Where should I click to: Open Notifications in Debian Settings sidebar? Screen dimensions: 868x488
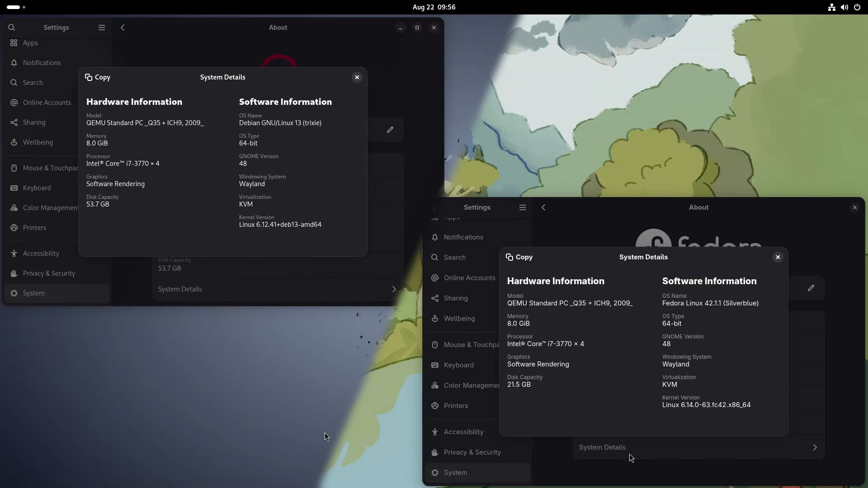pyautogui.click(x=42, y=63)
